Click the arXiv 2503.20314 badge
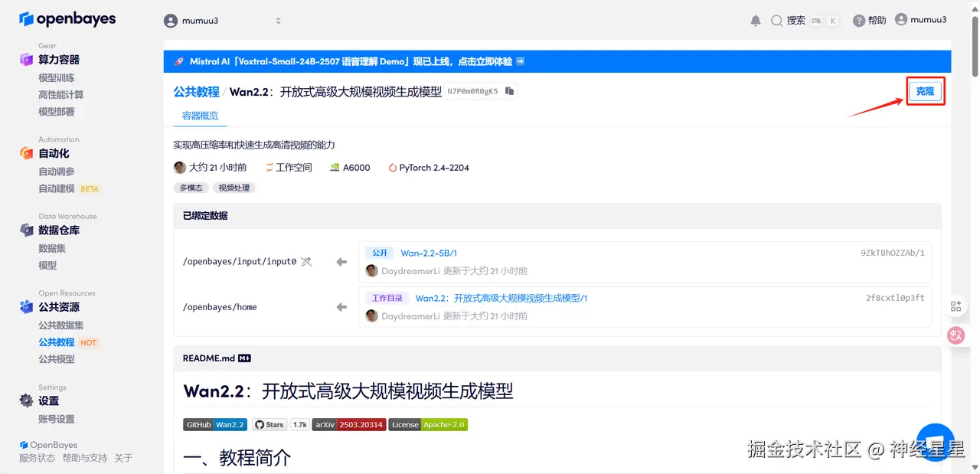The width and height of the screenshot is (980, 474). 348,424
